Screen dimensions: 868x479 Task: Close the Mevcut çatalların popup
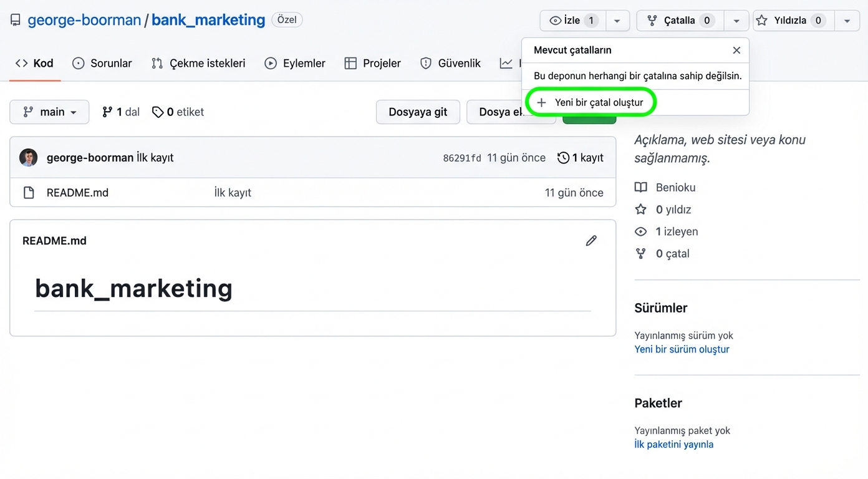tap(736, 50)
